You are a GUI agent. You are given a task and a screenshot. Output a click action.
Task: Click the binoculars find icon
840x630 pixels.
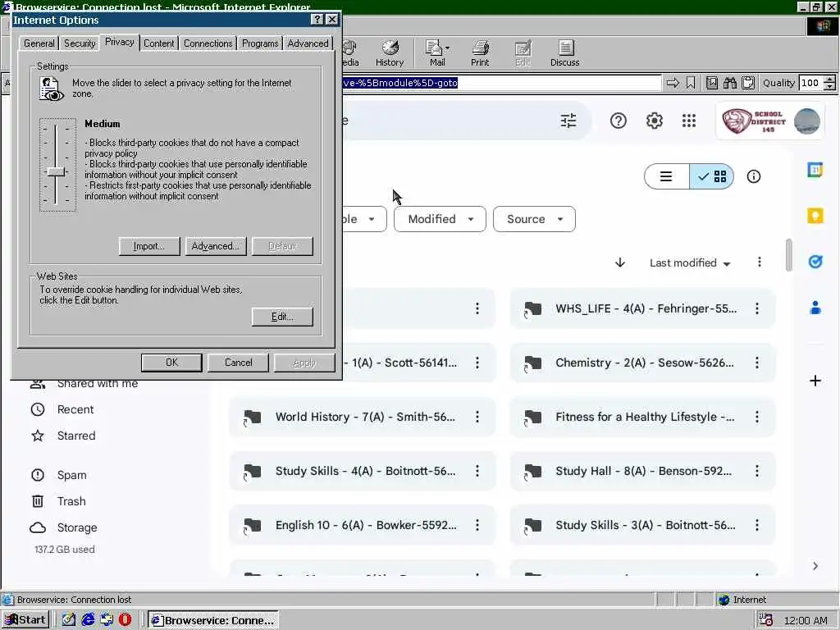[729, 83]
